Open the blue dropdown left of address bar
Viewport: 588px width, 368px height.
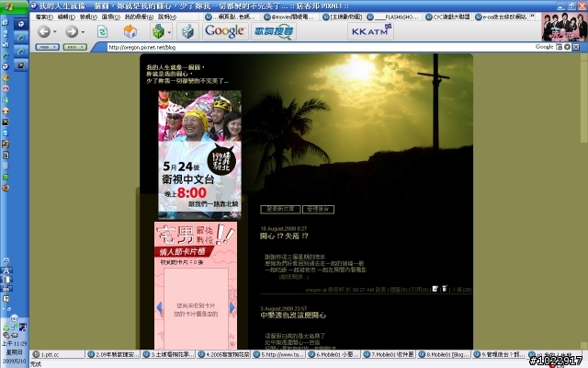(47, 47)
